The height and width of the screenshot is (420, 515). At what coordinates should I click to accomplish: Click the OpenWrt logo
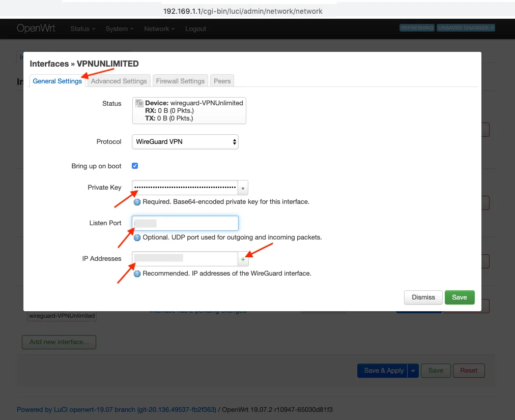tap(36, 28)
